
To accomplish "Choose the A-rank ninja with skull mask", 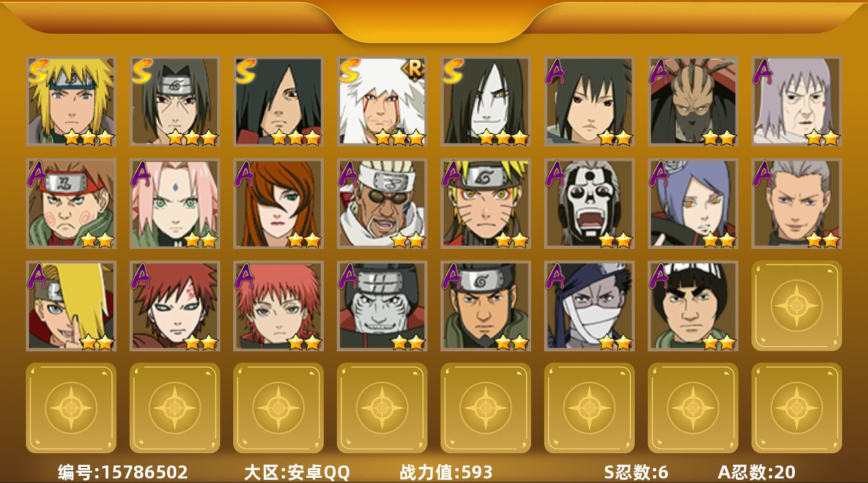I will 589,204.
